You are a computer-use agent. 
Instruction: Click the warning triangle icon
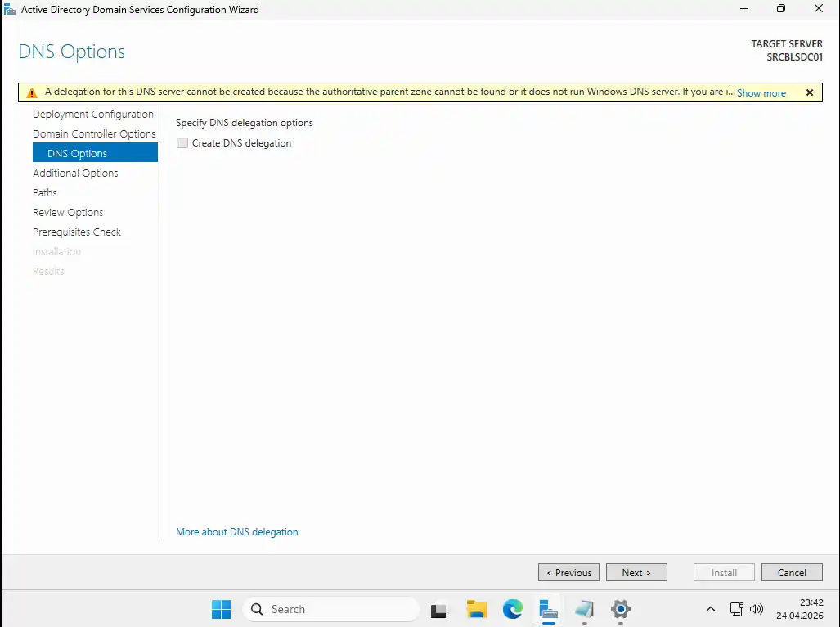click(x=32, y=92)
